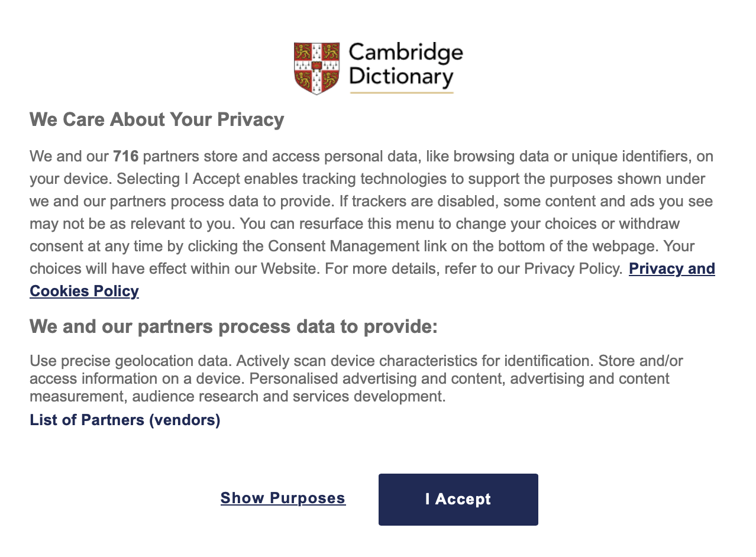Open List of Partners (vendors)
756x557 pixels.
[125, 420]
